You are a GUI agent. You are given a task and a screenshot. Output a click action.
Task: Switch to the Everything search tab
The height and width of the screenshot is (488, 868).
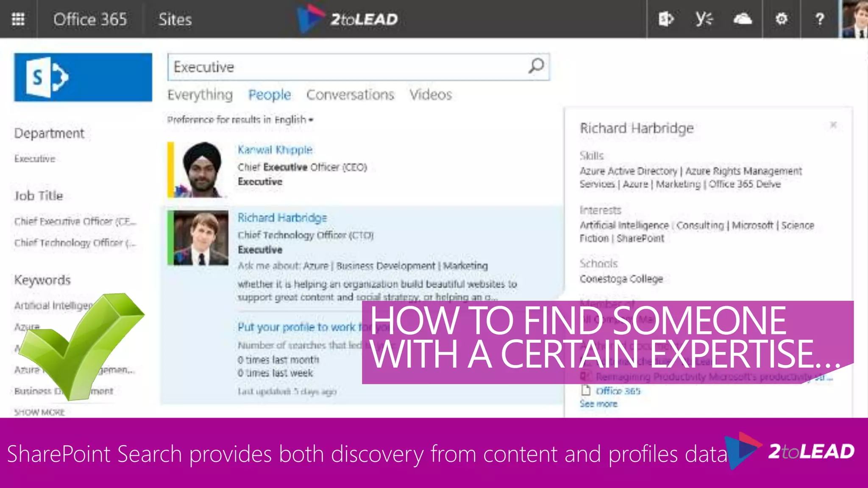[200, 95]
